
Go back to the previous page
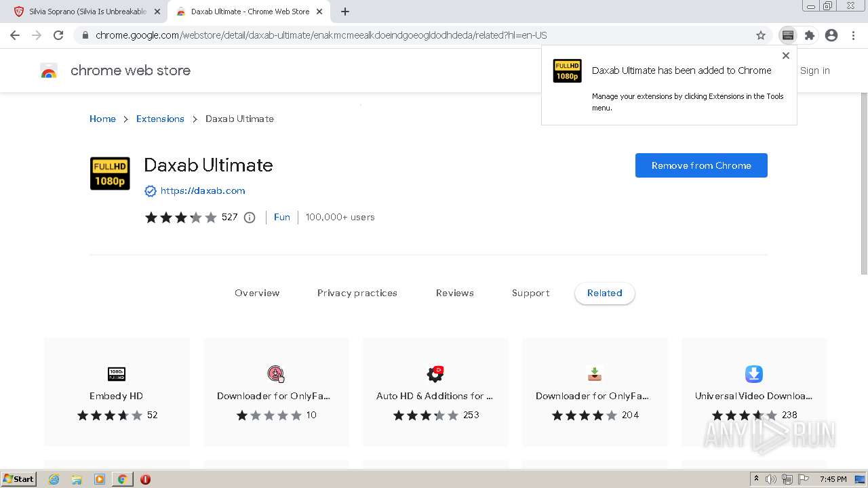click(15, 35)
